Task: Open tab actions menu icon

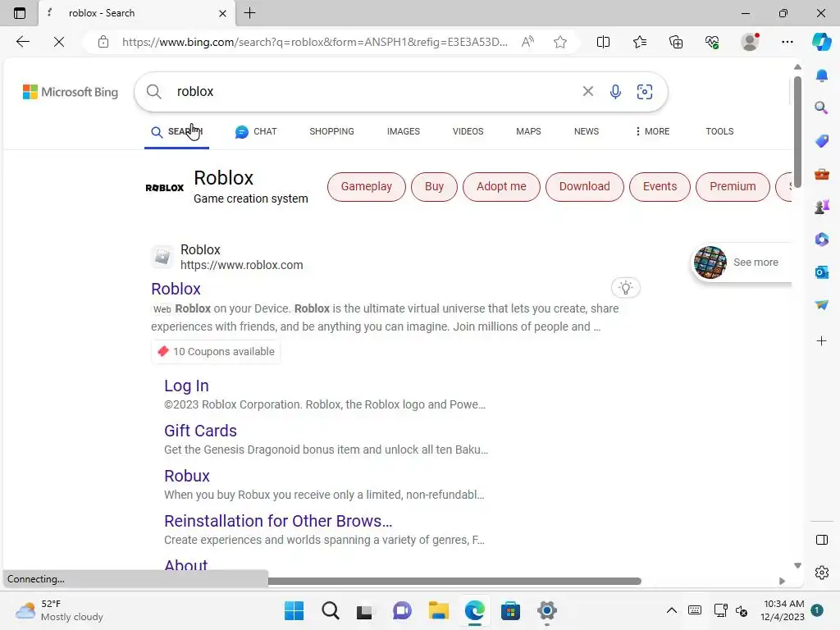Action: coord(20,13)
